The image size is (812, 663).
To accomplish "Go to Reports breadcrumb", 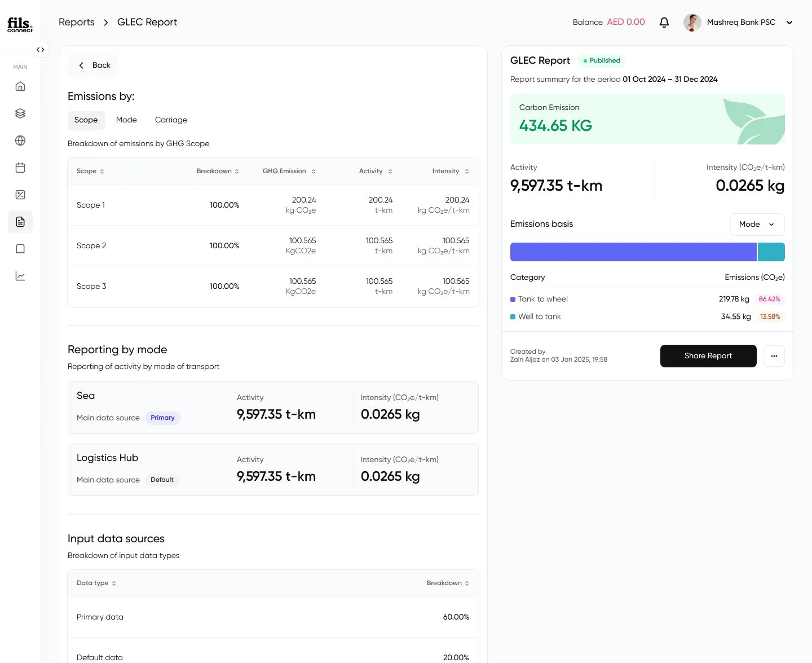I will pos(77,22).
